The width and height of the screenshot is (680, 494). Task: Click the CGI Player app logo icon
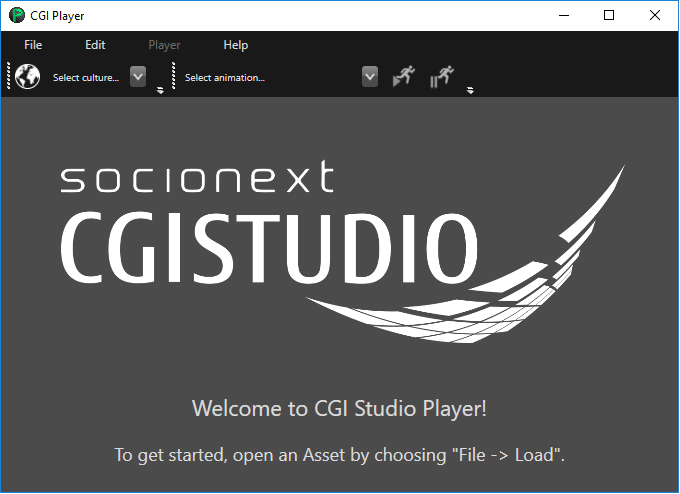(x=17, y=16)
